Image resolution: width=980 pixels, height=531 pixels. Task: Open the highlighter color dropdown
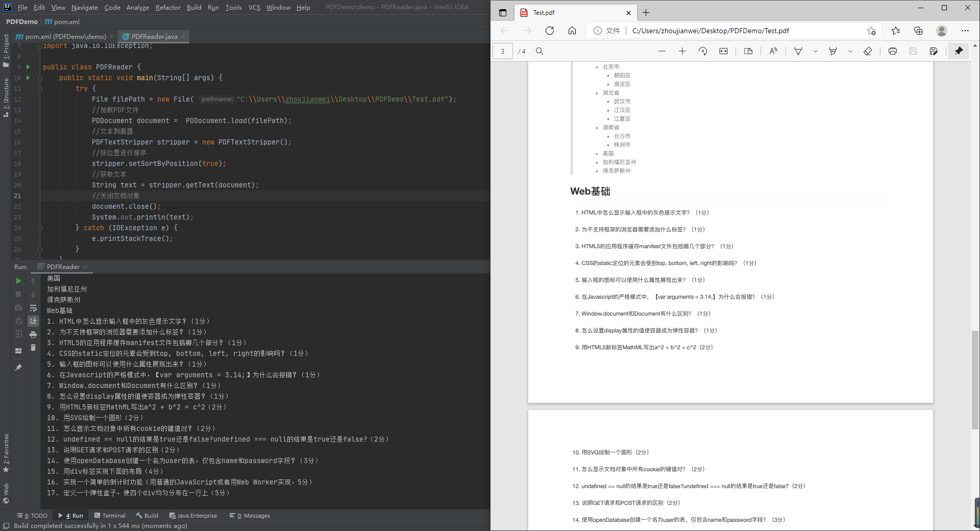point(850,51)
